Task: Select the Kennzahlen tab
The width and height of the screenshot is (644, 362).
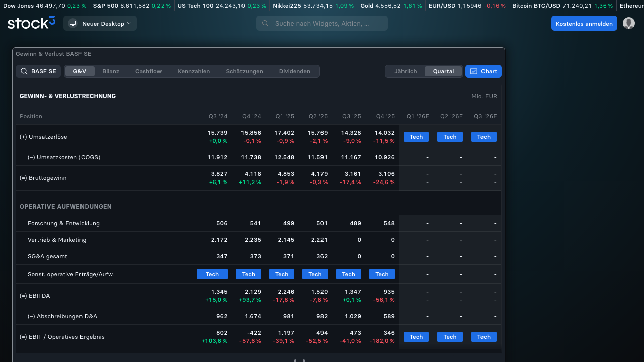Action: point(194,71)
